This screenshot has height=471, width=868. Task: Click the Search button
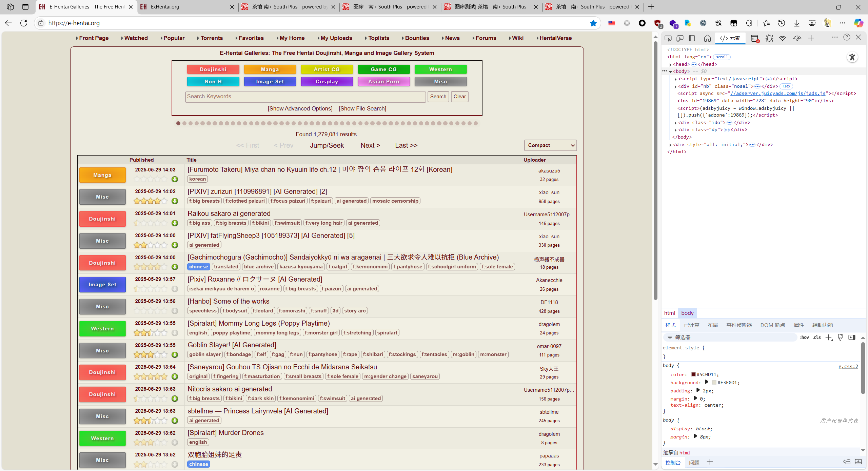coord(438,97)
